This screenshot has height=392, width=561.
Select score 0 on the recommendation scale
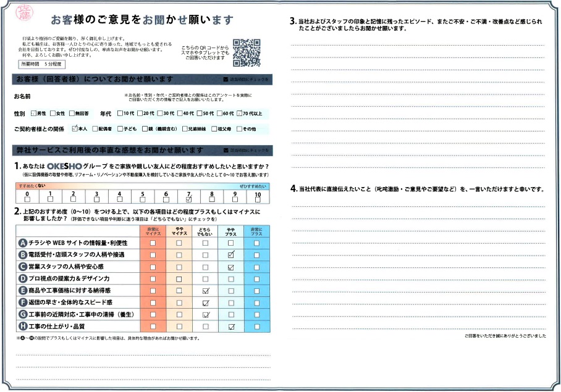27,199
